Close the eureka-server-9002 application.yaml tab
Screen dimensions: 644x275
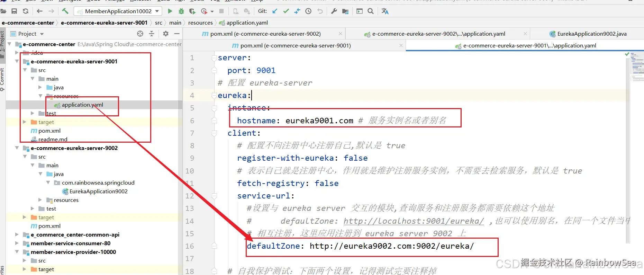coord(525,34)
